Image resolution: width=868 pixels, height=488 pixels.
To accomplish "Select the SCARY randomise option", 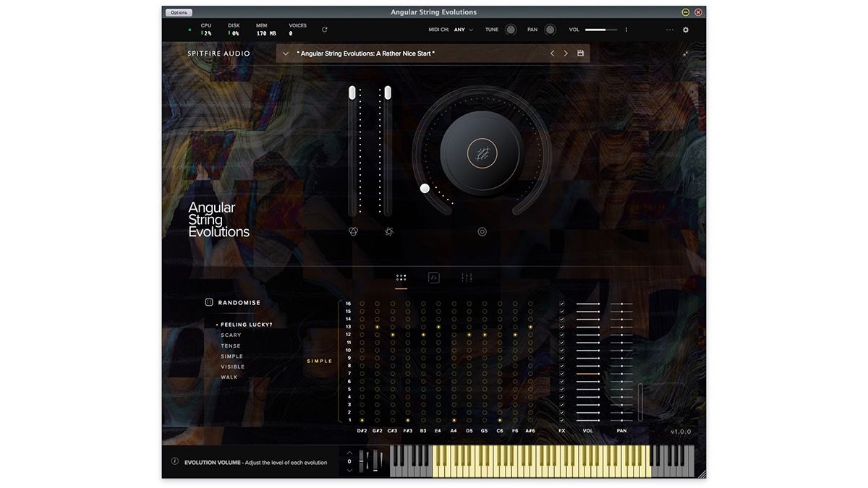I will (231, 335).
